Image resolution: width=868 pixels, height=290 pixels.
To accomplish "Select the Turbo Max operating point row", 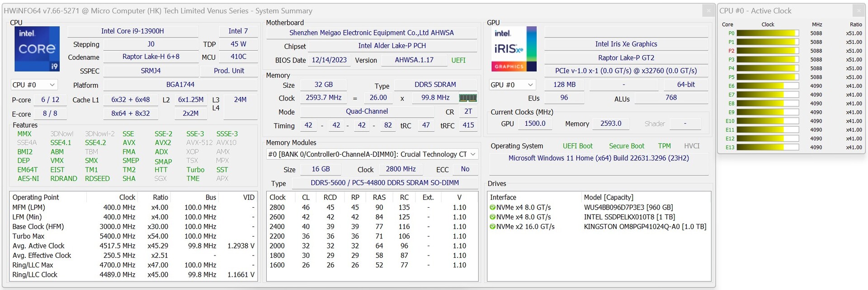I will click(x=29, y=236).
